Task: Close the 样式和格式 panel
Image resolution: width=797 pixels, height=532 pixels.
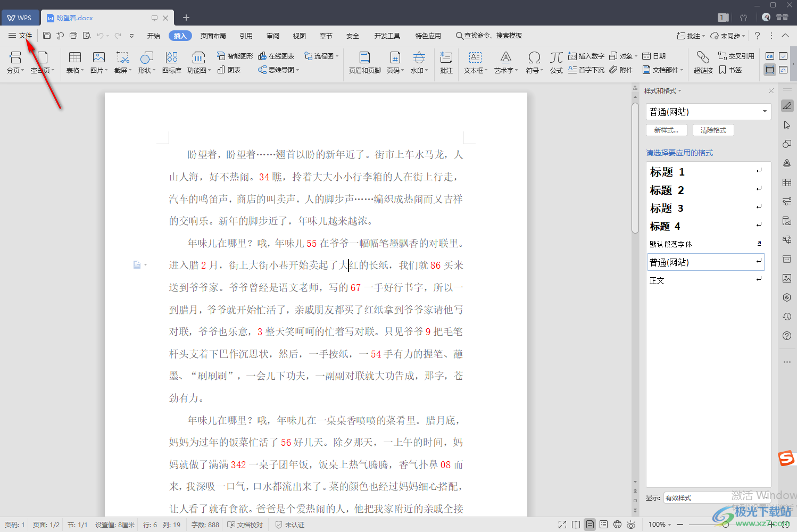Action: pos(771,91)
